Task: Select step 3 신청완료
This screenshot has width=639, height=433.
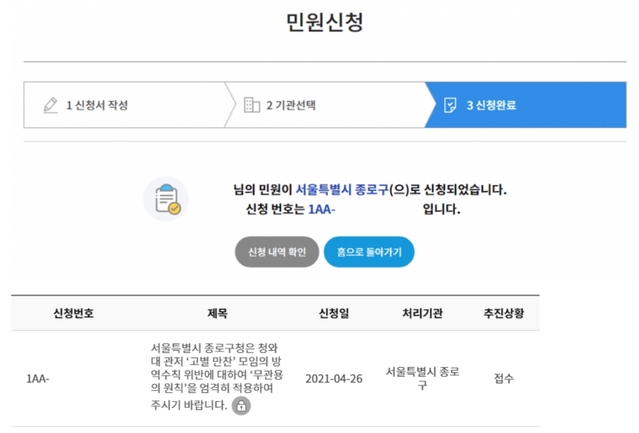Action: (526, 105)
